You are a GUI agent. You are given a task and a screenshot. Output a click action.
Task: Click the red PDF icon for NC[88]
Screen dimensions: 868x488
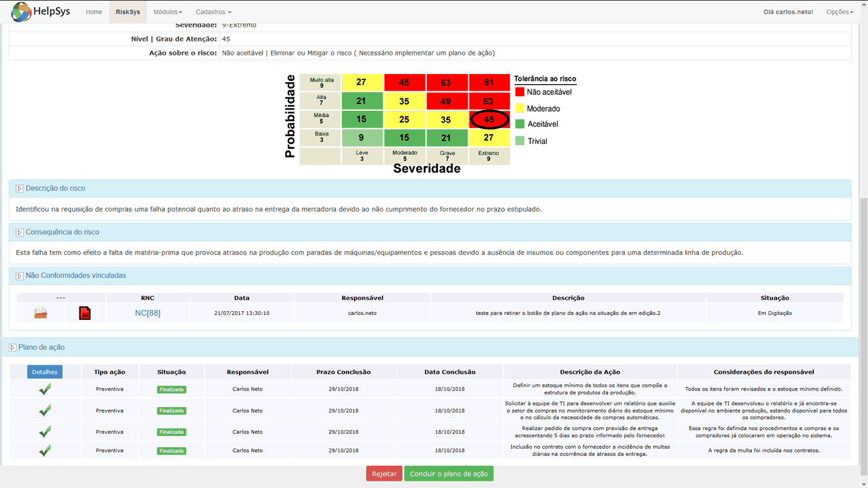pyautogui.click(x=85, y=313)
